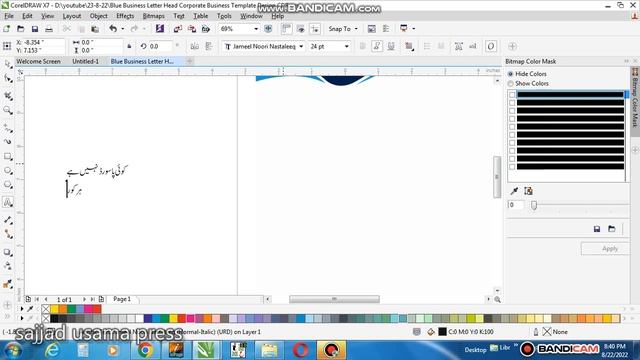Image resolution: width=640 pixels, height=360 pixels.
Task: Select the Crop tool in toolbox
Action: point(8,96)
